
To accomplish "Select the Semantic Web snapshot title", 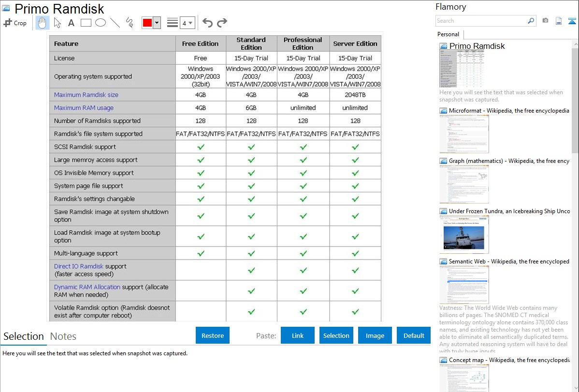I will 509,261.
